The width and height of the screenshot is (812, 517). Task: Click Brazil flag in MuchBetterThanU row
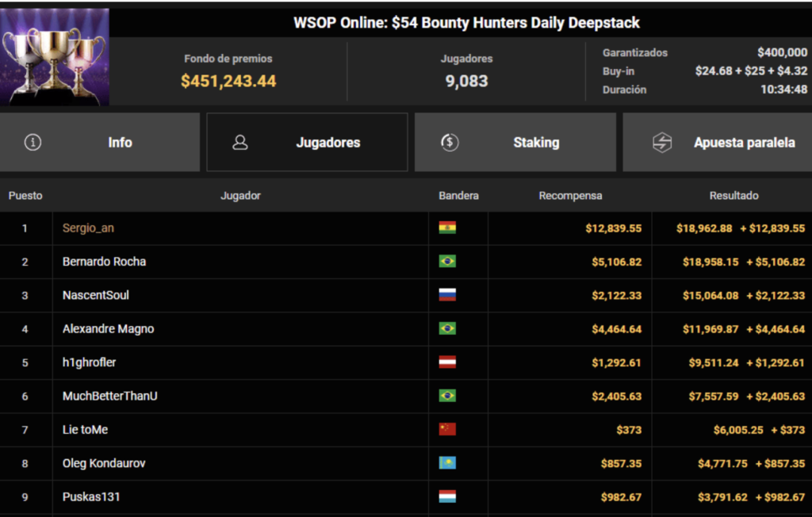click(447, 396)
